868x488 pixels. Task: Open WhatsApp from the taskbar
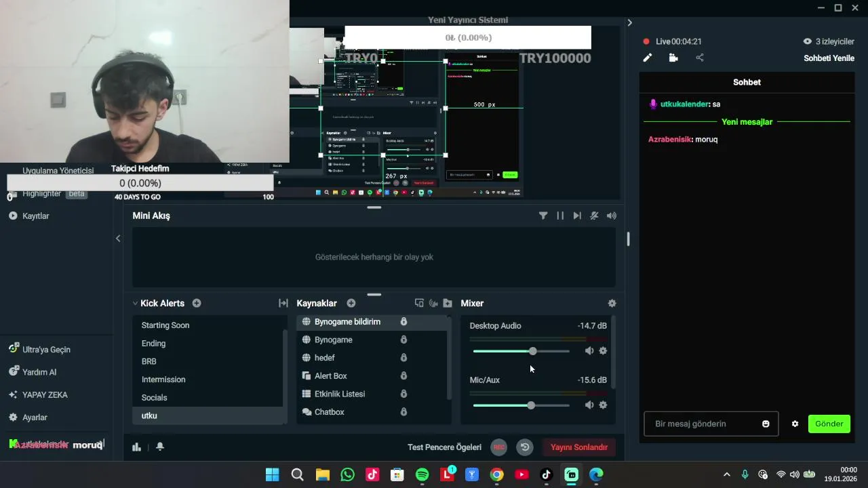(347, 474)
